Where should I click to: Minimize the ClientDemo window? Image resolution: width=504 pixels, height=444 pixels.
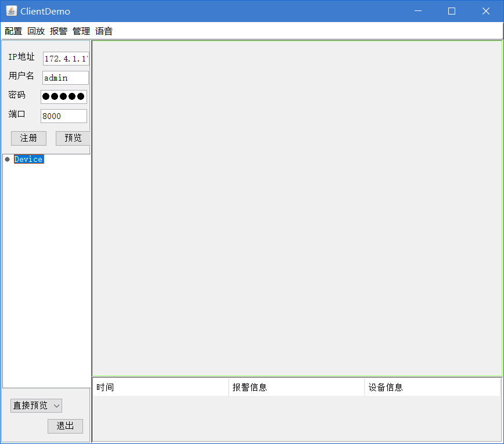(x=418, y=11)
